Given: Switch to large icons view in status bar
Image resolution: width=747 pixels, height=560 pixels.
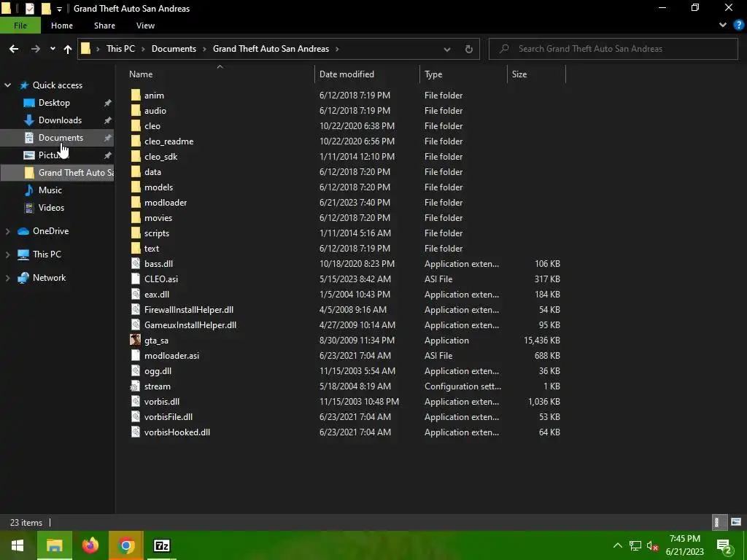Looking at the screenshot, I should [736, 522].
